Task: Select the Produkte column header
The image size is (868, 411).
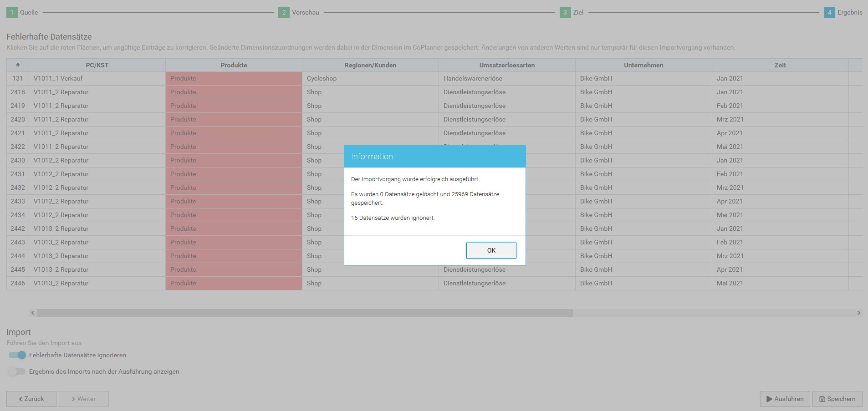Action: 234,65
